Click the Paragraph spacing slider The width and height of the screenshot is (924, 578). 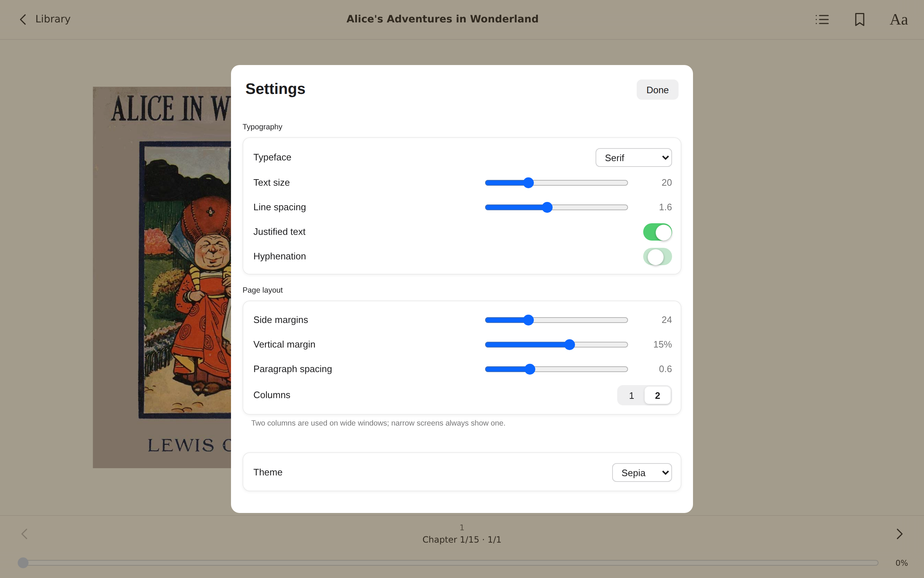tap(556, 369)
